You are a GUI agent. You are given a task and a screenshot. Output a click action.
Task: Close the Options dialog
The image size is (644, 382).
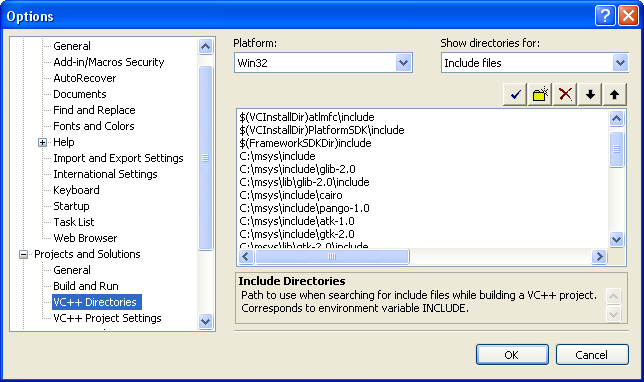(628, 16)
